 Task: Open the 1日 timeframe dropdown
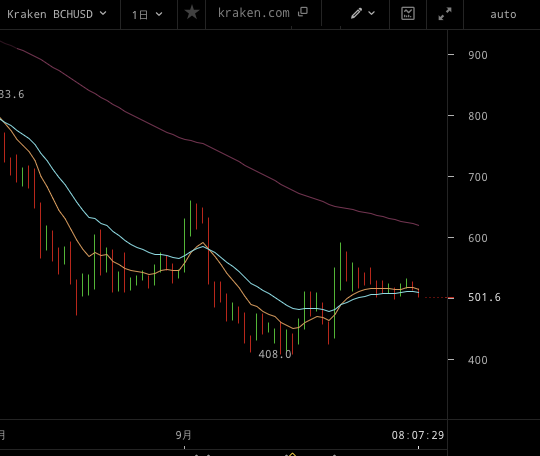147,14
